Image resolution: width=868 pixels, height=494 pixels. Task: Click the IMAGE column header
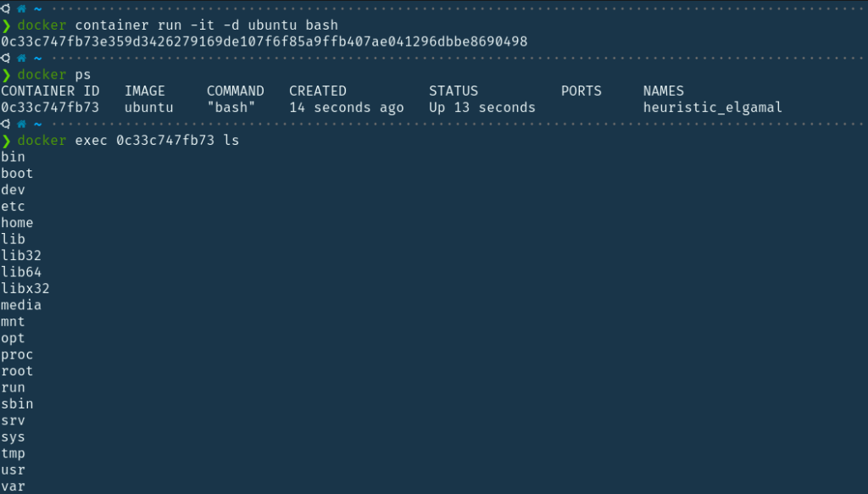[x=145, y=91]
